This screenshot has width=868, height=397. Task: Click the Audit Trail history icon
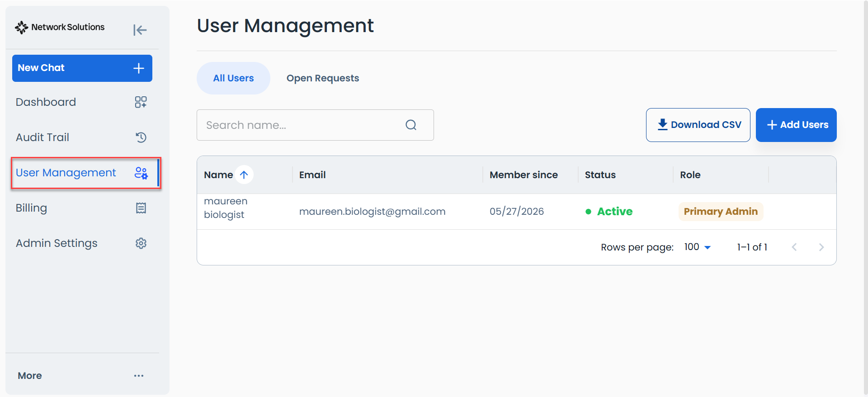coord(141,137)
